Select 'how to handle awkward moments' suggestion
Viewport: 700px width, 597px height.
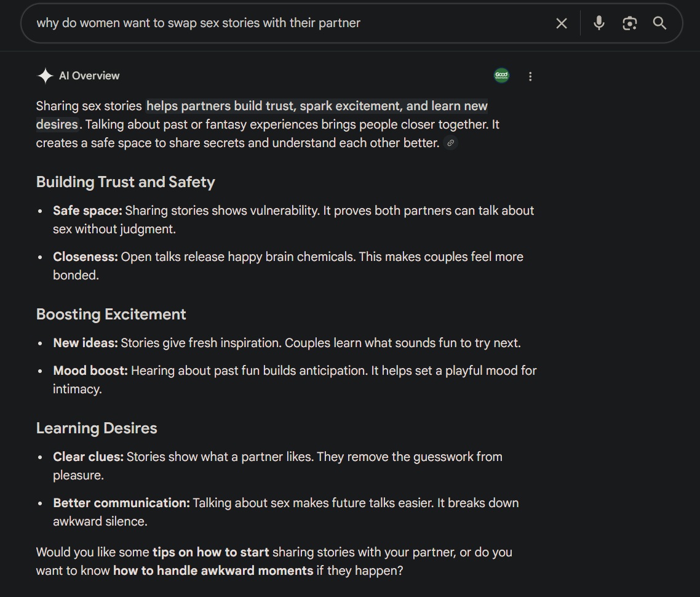[213, 571]
